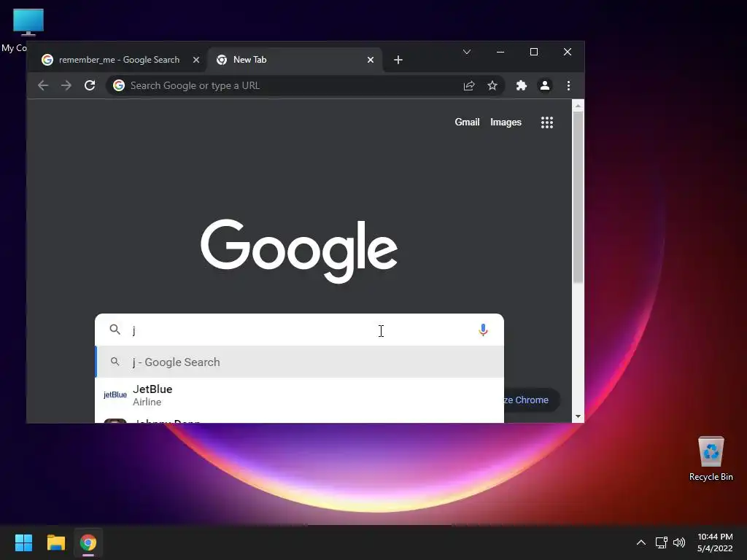Open the Extensions puzzle icon
The width and height of the screenshot is (747, 560).
tap(521, 86)
